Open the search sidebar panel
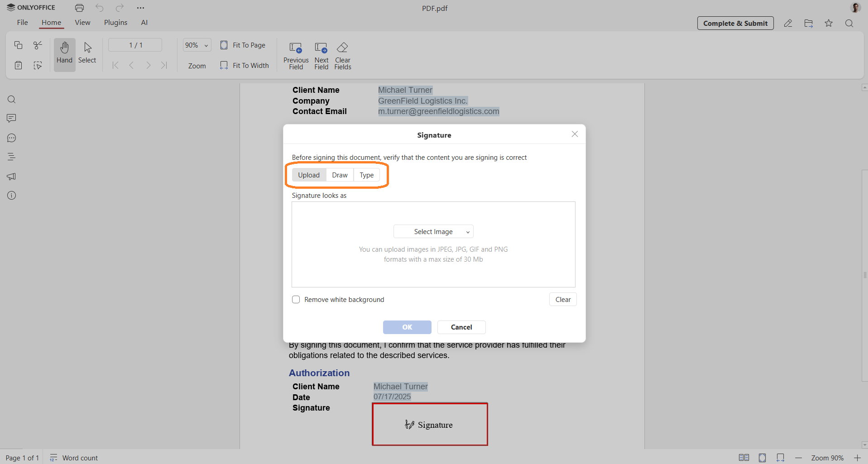The height and width of the screenshot is (464, 868). pos(11,99)
